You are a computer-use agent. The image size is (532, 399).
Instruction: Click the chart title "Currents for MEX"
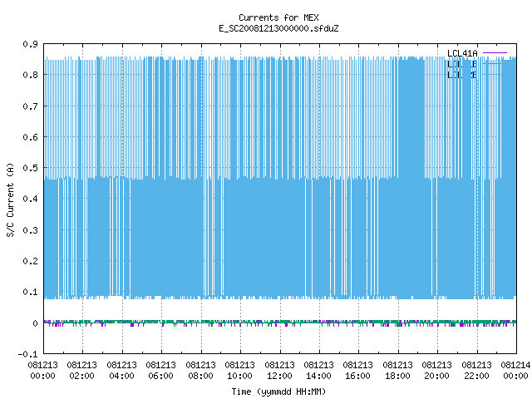click(x=278, y=17)
